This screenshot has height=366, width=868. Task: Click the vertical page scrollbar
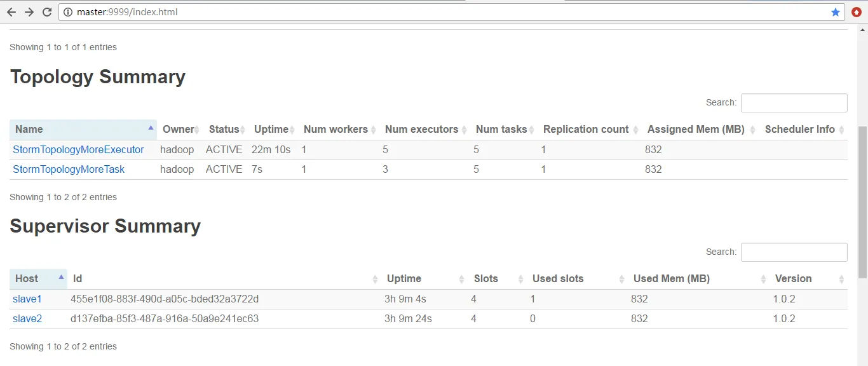(862, 202)
